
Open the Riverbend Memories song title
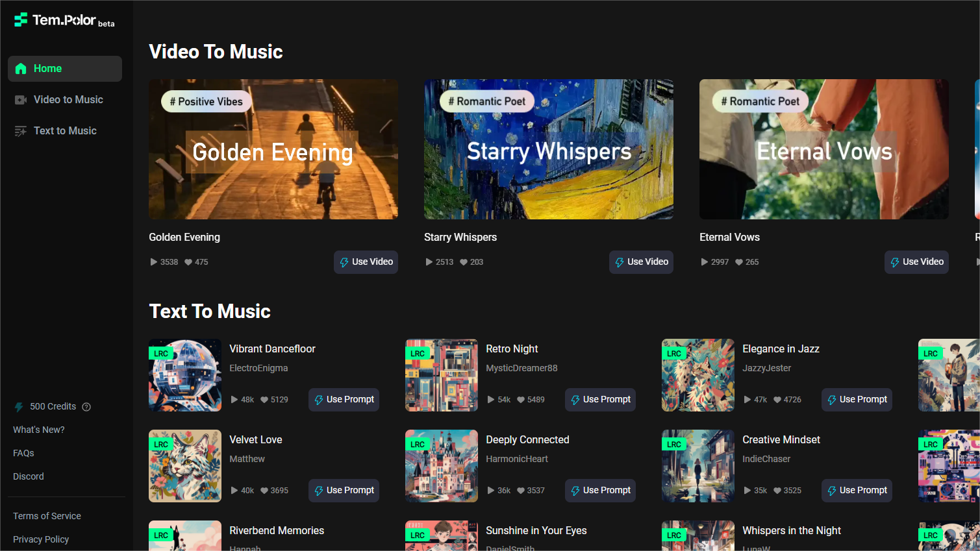(277, 530)
